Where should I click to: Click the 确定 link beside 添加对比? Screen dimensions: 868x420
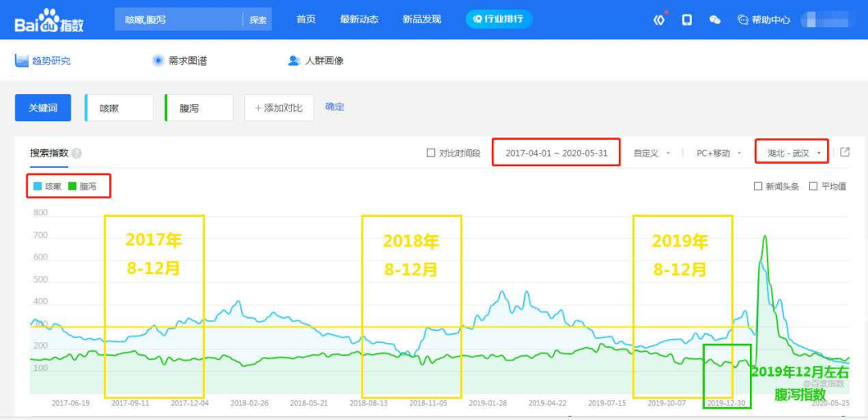[335, 108]
